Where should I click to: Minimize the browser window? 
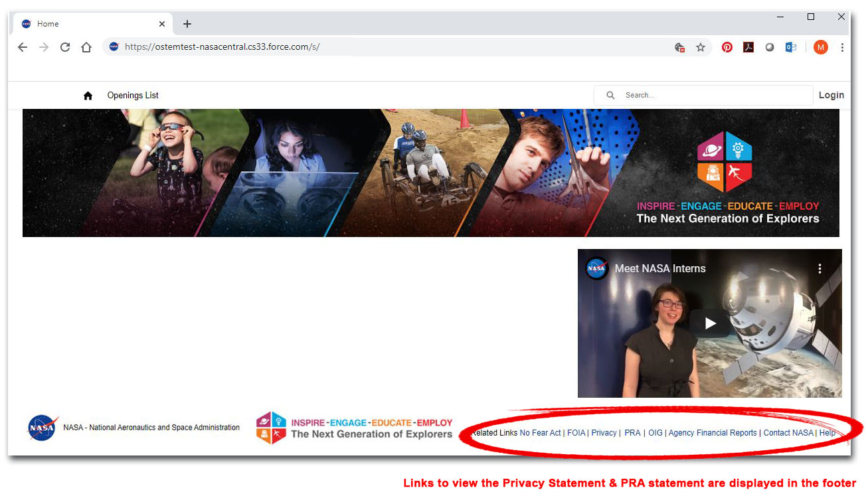[x=780, y=17]
